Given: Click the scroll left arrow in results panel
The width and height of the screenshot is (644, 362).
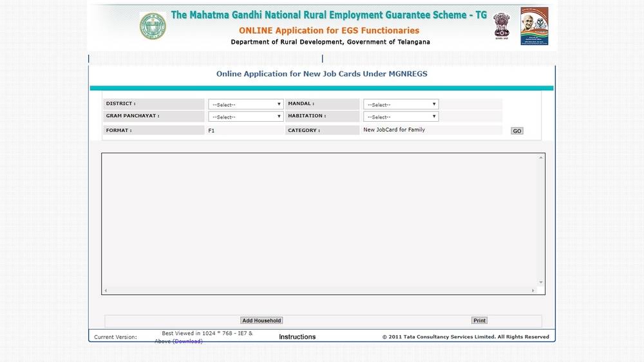Looking at the screenshot, I should click(x=106, y=291).
